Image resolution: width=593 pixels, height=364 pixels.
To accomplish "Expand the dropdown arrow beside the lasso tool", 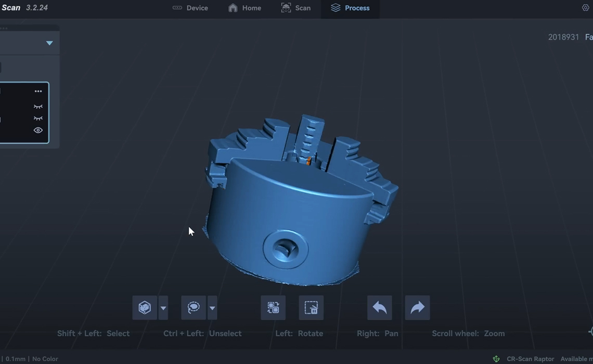I will (x=212, y=308).
